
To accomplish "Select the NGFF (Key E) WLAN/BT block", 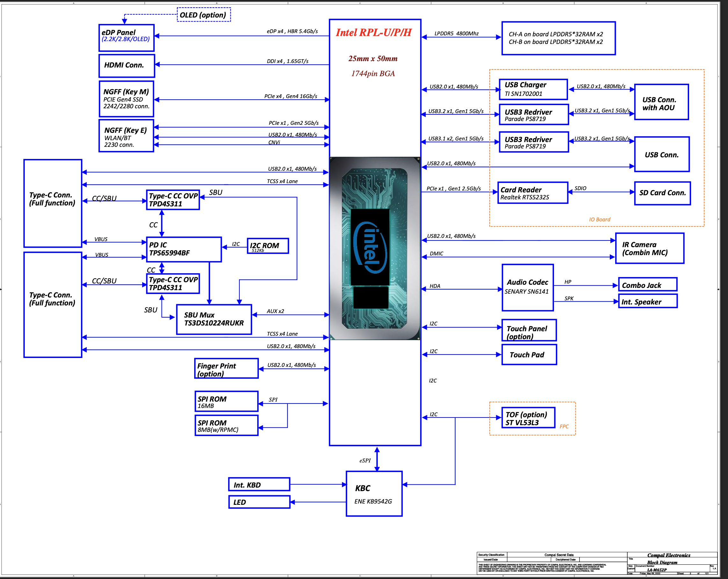I will pyautogui.click(x=126, y=136).
